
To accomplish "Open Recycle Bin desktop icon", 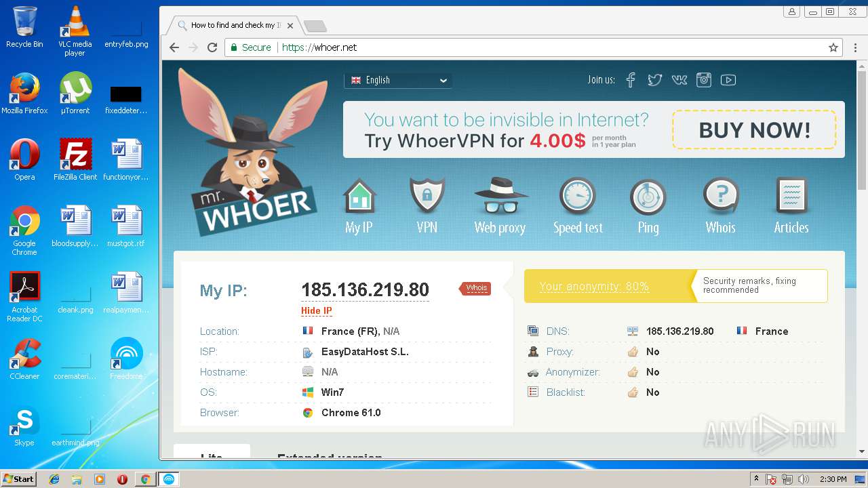I will (x=24, y=27).
